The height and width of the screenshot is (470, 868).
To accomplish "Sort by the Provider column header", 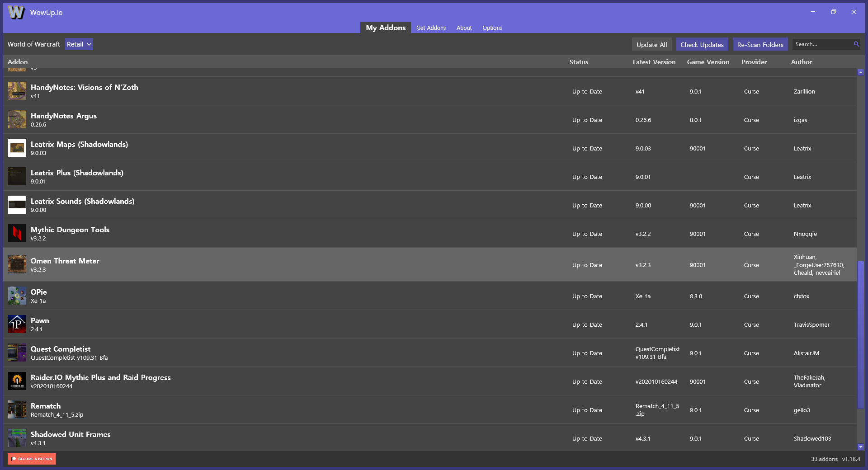I will pyautogui.click(x=754, y=62).
